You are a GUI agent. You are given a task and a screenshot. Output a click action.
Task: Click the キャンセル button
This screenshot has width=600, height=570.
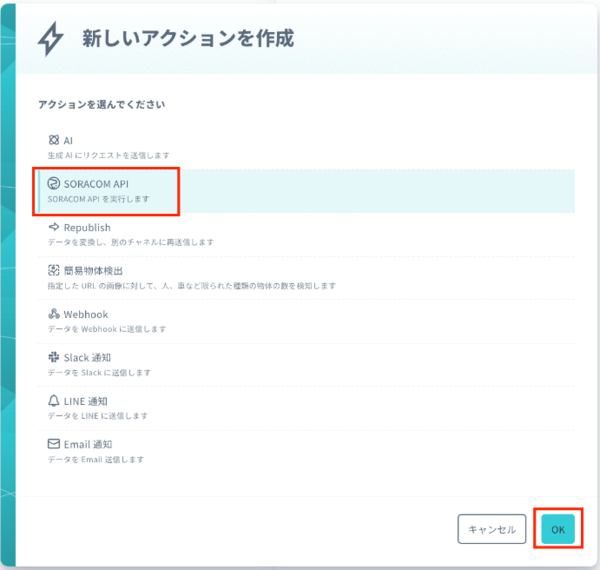click(x=492, y=529)
